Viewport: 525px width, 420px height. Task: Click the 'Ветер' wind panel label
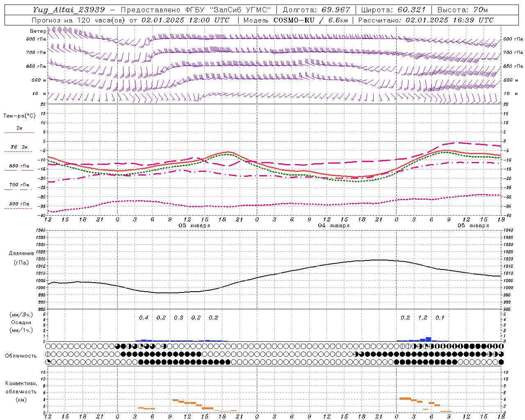pyautogui.click(x=38, y=31)
